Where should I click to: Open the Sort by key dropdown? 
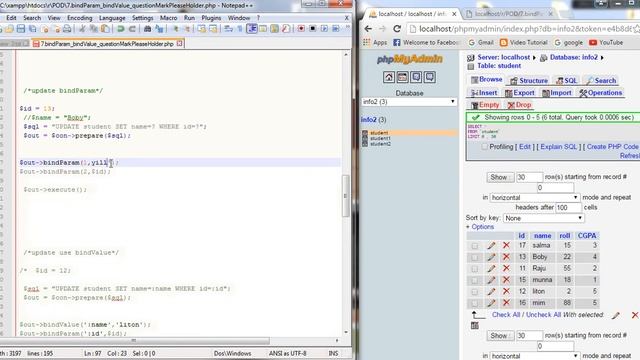pyautogui.click(x=543, y=218)
